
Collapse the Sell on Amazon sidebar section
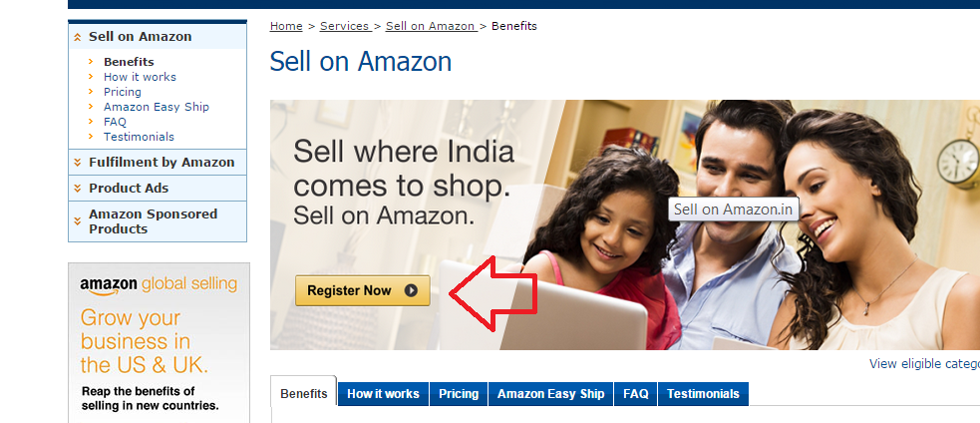tap(158, 36)
